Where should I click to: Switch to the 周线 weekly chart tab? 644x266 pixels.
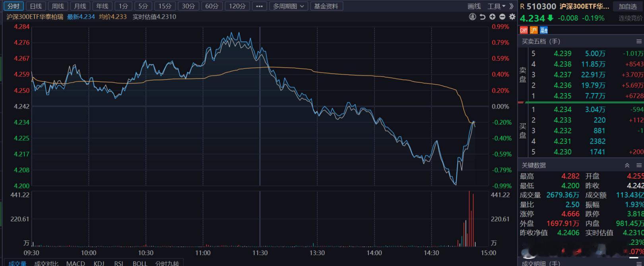tap(58, 6)
